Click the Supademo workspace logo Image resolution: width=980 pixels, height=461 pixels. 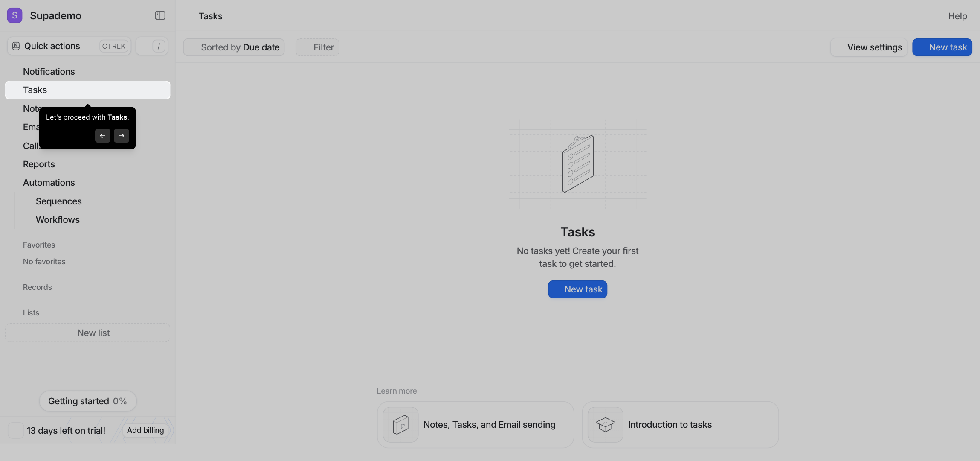coord(14,15)
